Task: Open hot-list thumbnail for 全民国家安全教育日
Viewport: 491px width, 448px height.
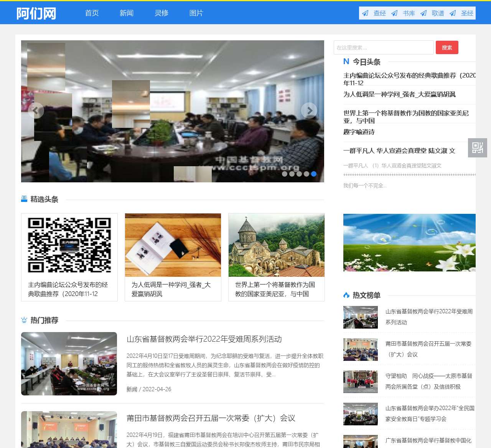Action: click(x=361, y=414)
